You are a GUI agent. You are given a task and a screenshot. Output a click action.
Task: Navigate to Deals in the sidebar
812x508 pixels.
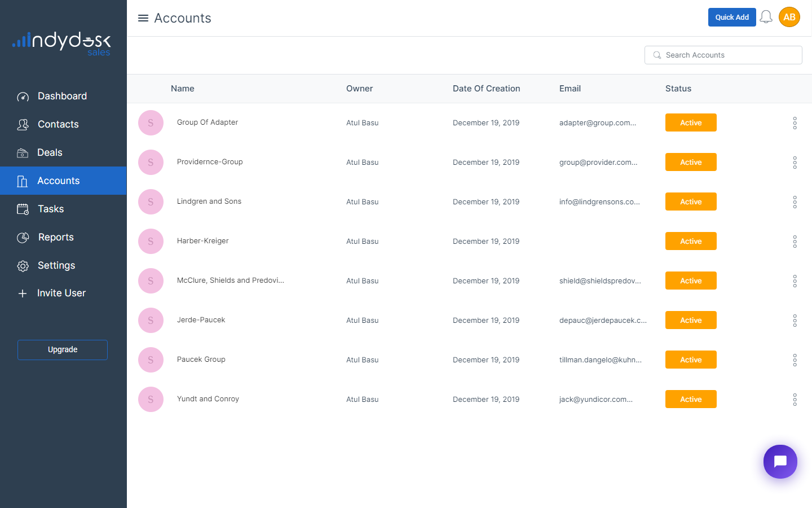(x=50, y=152)
